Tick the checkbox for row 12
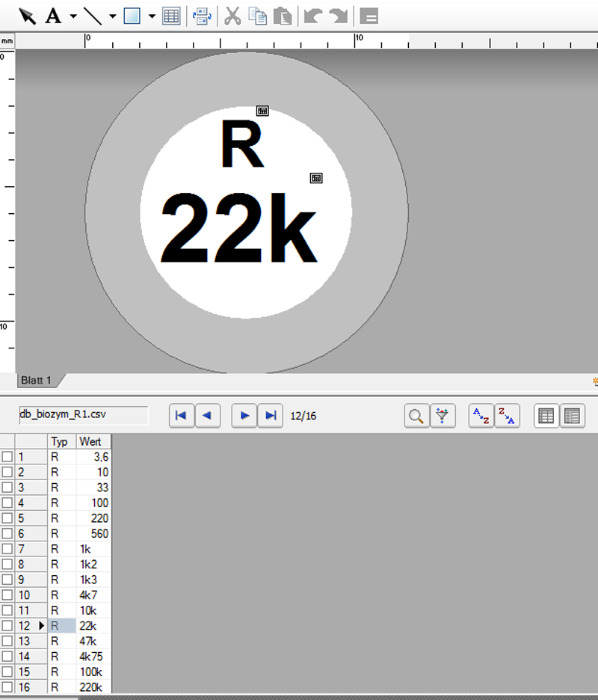This screenshot has height=700, width=598. 7,626
